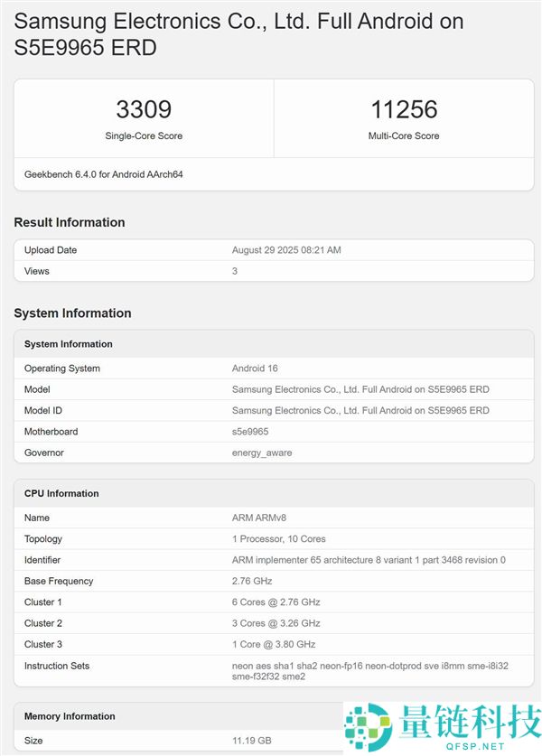Click the energy_aware governor value

point(262,453)
